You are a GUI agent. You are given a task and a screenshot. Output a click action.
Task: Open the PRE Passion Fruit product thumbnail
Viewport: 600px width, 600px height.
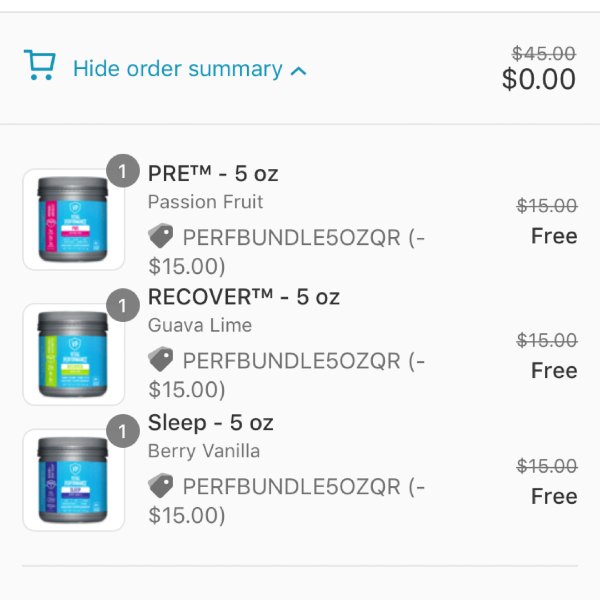[x=73, y=219]
